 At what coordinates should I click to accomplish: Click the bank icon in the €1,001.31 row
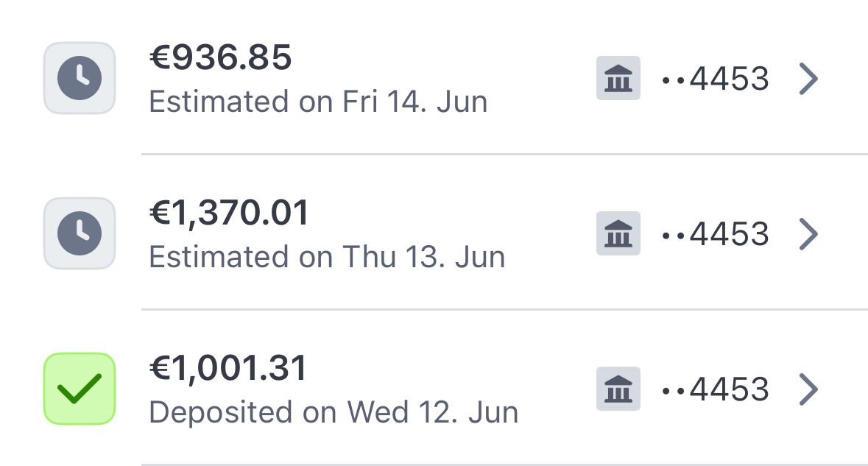tap(618, 389)
